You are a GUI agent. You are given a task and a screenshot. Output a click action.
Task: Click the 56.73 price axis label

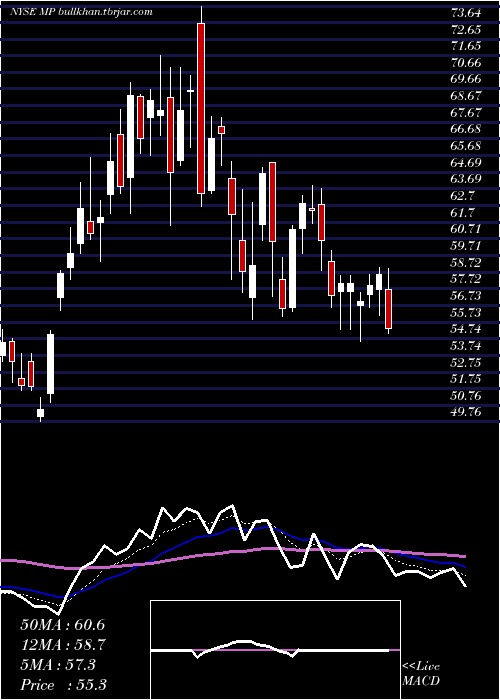pos(466,296)
